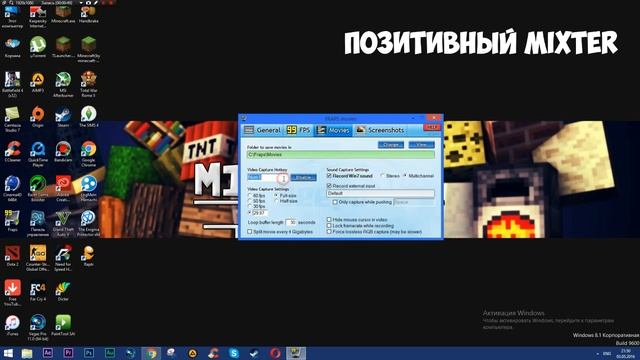Screen dimensions: 640x360
Task: Click the Windows Start button
Action: pyautogui.click(x=8, y=353)
